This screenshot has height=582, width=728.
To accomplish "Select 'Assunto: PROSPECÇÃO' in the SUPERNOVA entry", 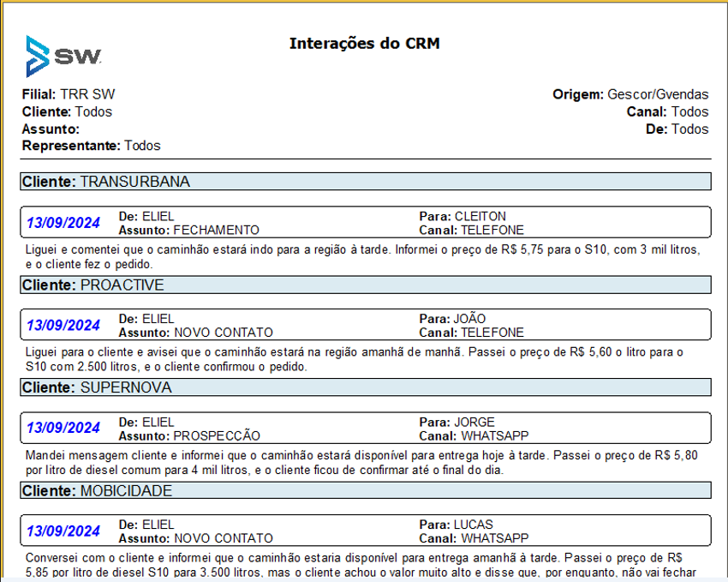I will [189, 436].
